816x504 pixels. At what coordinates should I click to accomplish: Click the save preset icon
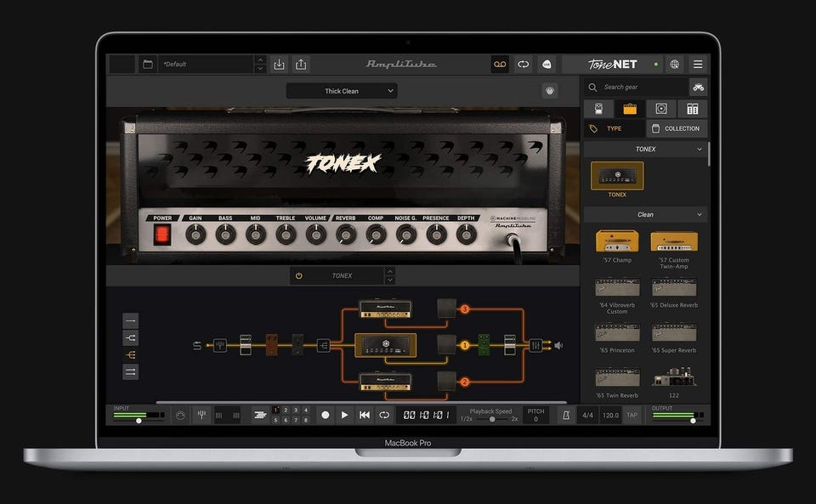pos(279,65)
